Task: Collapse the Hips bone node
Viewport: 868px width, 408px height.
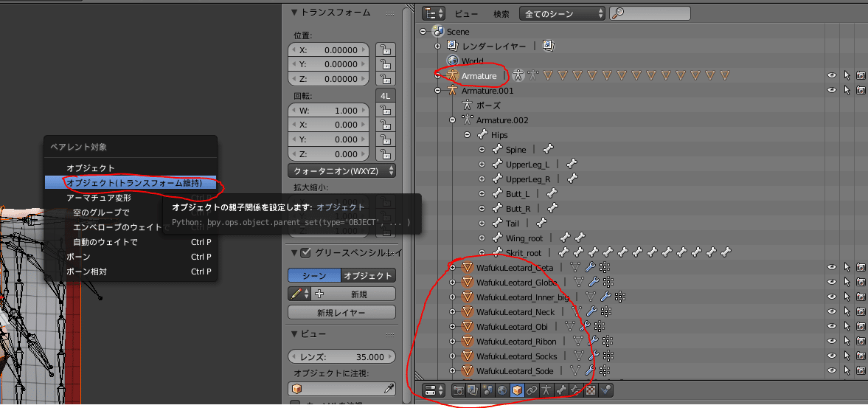Action: (467, 134)
